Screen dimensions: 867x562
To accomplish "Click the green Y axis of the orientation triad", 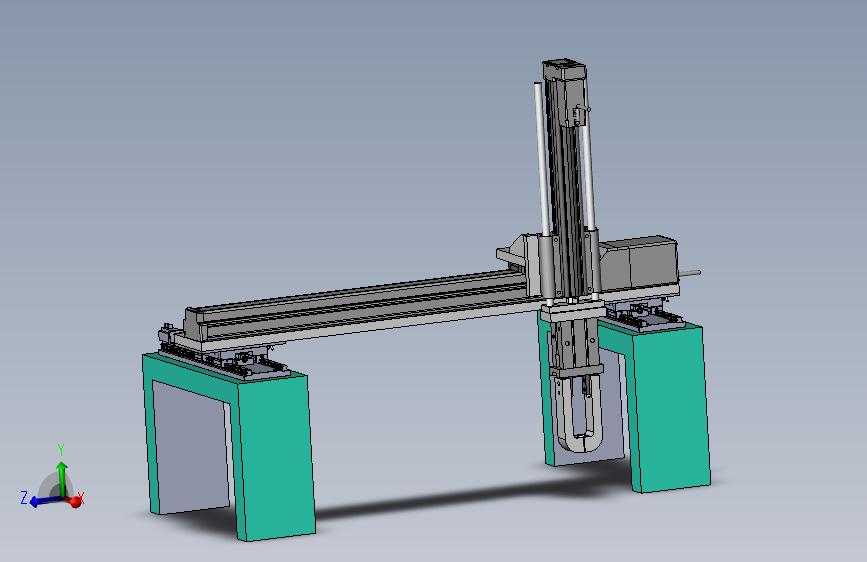I will coord(62,478).
